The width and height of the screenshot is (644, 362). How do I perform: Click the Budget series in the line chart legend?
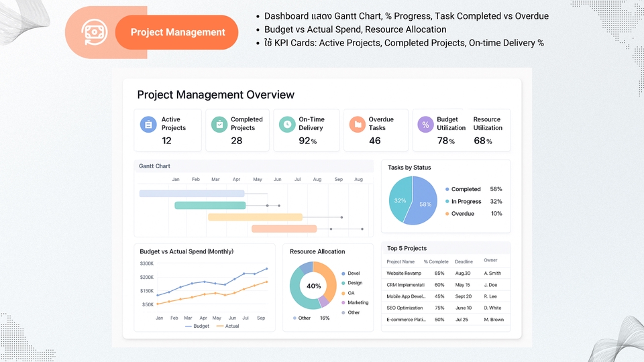197,326
